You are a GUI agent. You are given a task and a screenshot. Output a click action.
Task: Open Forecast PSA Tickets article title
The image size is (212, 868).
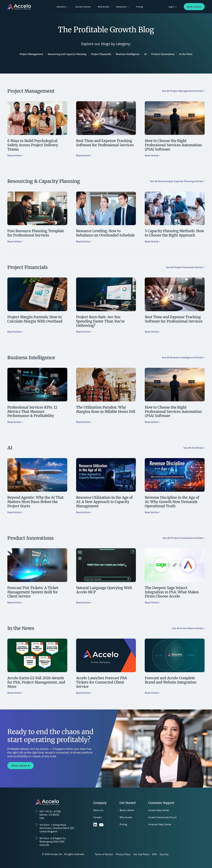point(33,592)
